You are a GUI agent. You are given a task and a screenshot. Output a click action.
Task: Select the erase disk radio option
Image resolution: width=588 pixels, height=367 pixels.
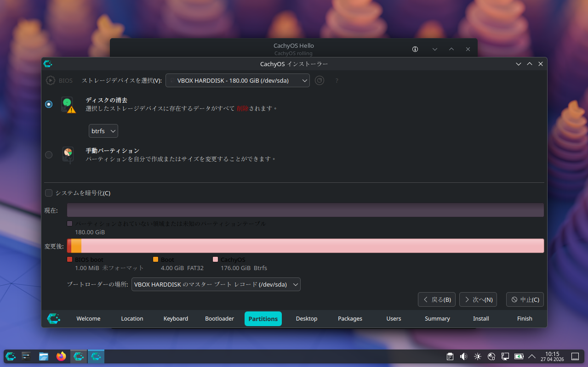pyautogui.click(x=49, y=104)
